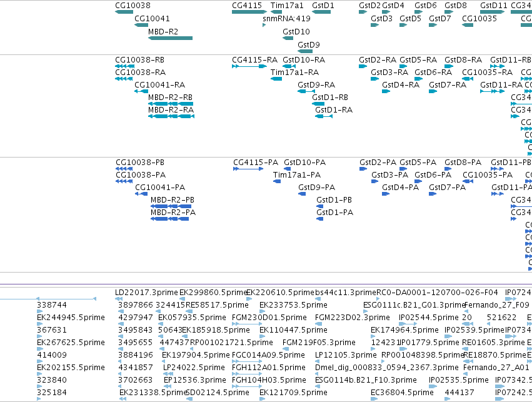Select transcript GstD1-RA

tap(334, 110)
